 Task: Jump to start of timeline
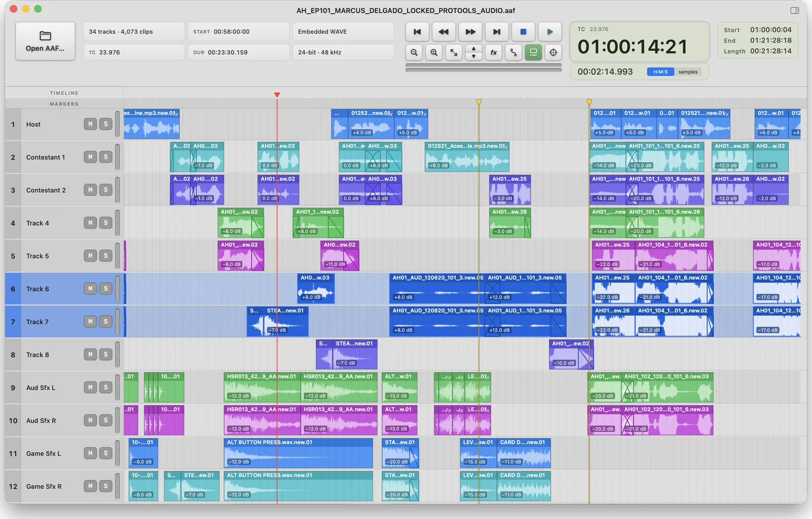tap(417, 31)
